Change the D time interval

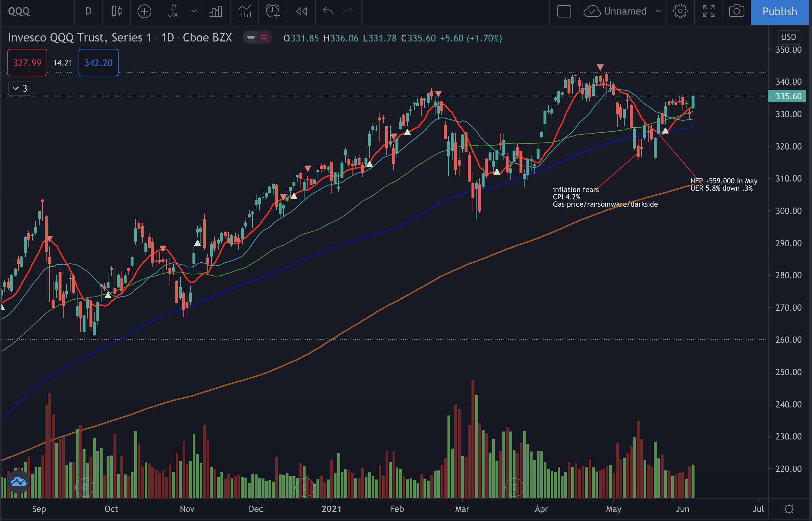click(x=88, y=11)
